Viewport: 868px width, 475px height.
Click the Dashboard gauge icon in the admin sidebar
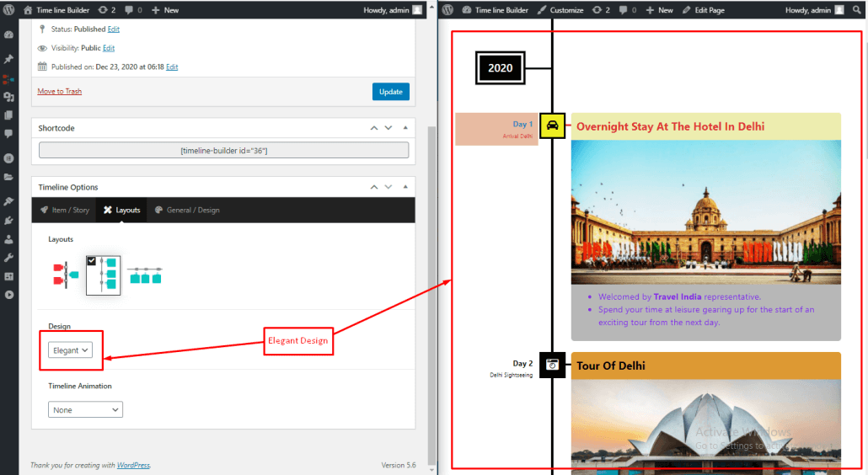coord(8,35)
